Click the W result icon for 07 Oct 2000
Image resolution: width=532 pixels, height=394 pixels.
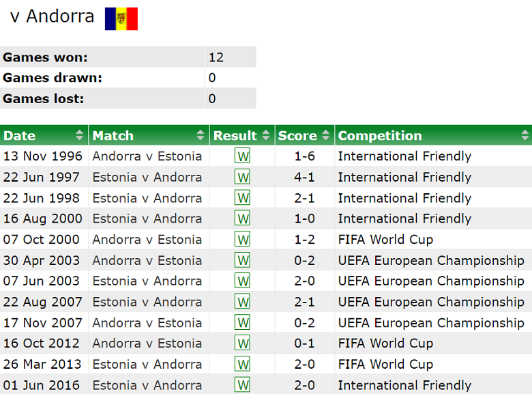[242, 240]
